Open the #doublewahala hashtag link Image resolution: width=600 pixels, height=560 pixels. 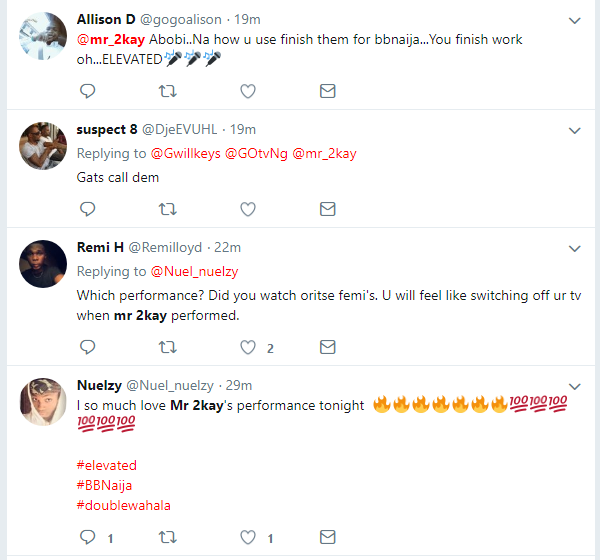[x=123, y=505]
